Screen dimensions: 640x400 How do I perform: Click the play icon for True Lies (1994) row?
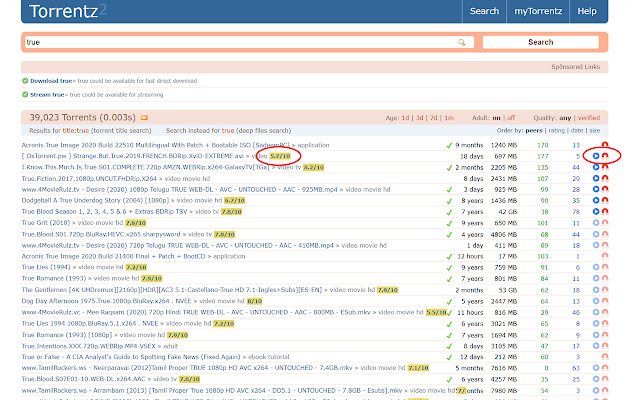coord(596,267)
